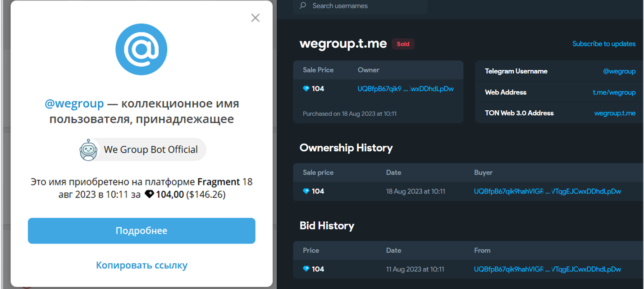Click 'Web Address' label
This screenshot has height=289, width=644.
(506, 92)
